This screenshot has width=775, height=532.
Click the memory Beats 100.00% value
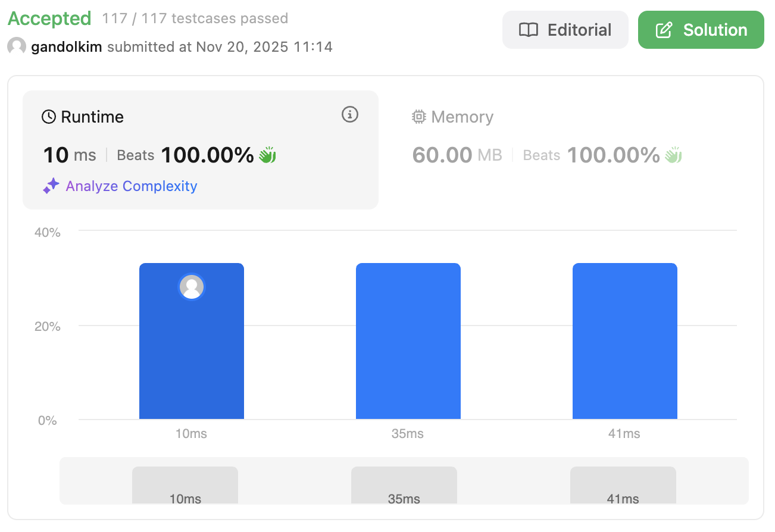click(x=592, y=155)
